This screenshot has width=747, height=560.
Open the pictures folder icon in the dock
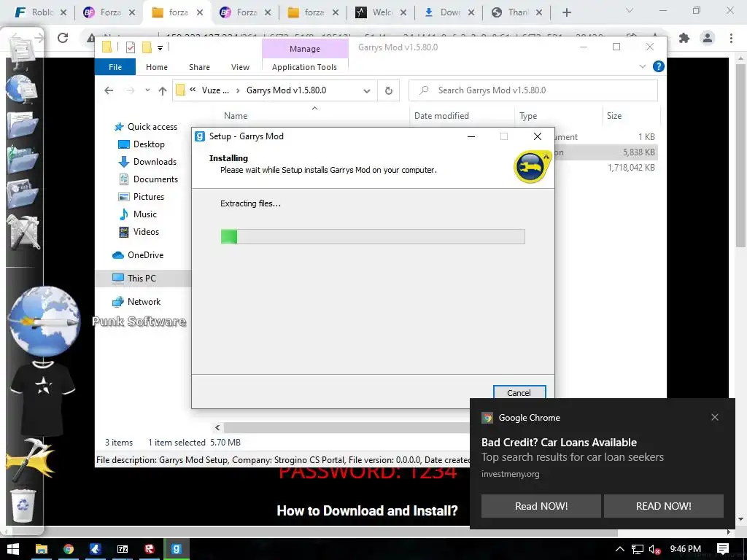tap(23, 193)
